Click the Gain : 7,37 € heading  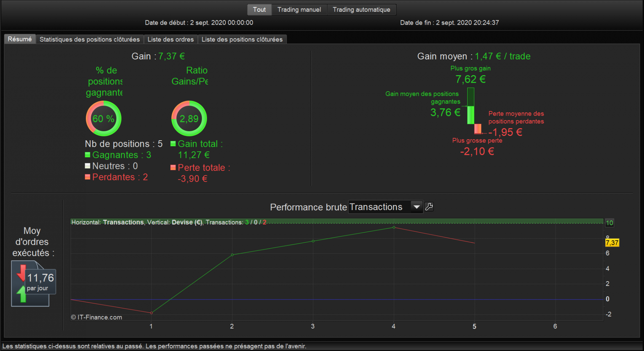click(x=158, y=56)
